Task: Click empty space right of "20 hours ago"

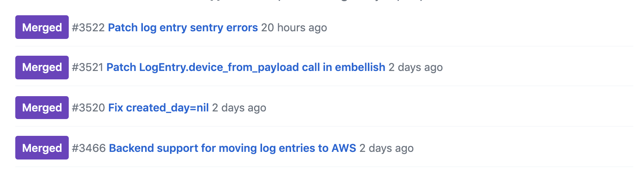Action: [477, 27]
